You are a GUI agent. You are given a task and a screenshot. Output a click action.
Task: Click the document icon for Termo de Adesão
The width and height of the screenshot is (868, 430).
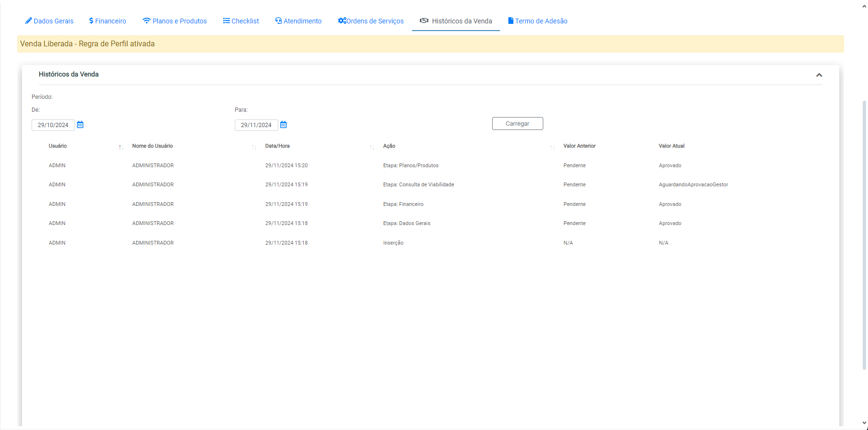pos(511,21)
